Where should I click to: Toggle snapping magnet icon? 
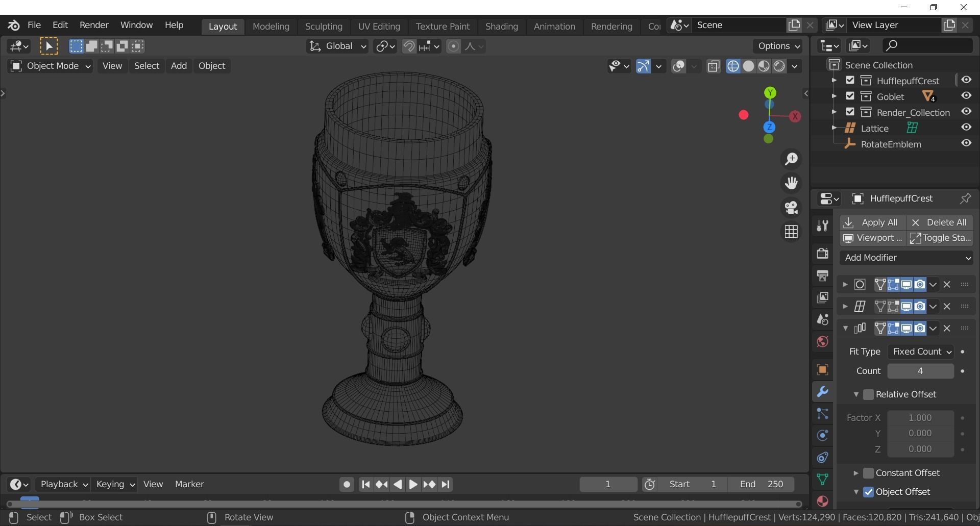click(x=408, y=46)
